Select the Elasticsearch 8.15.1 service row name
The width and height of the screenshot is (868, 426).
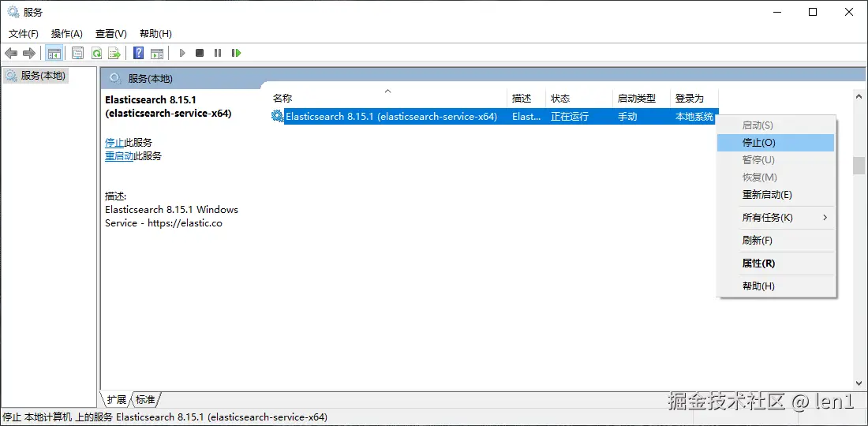click(391, 117)
